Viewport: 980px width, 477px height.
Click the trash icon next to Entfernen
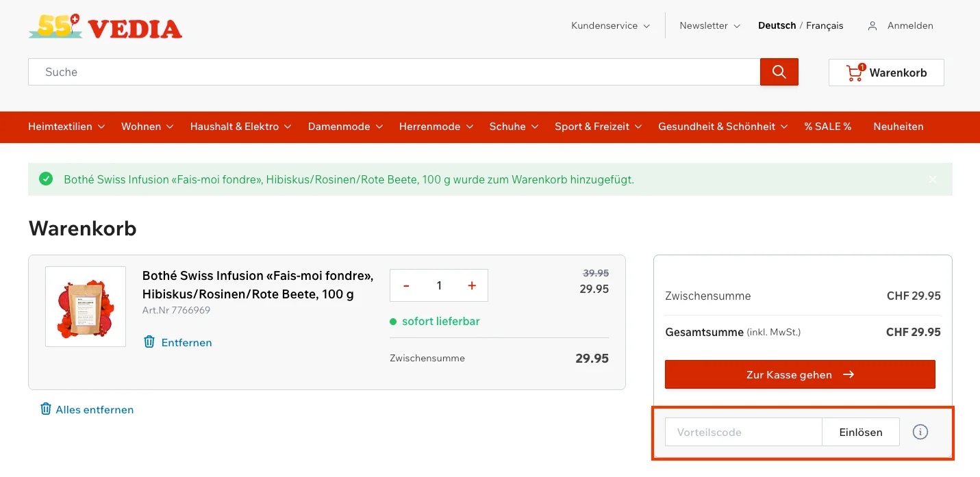coord(149,342)
